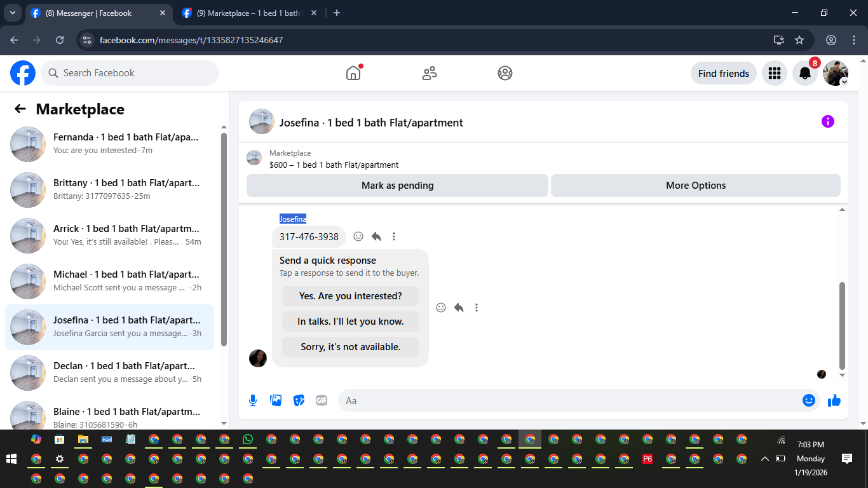Open the Brittany conversation
Screen dimensions: 868x488
point(109,189)
